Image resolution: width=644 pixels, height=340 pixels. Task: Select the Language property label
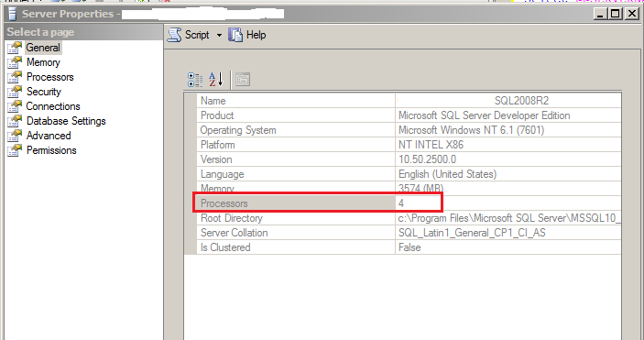click(x=223, y=174)
